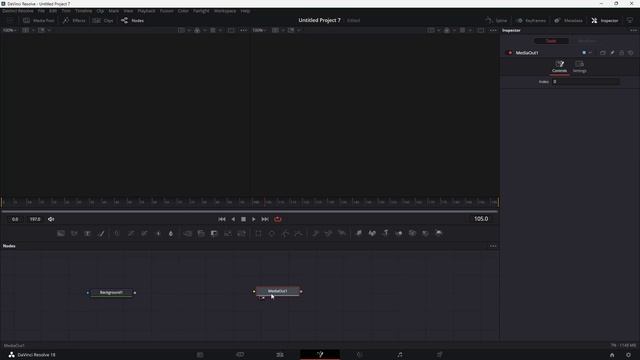
Task: Toggle loop playback
Action: 278,219
